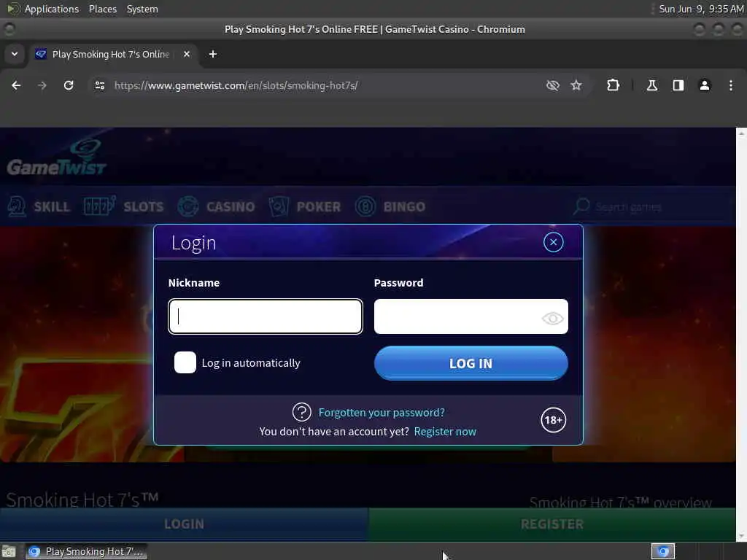Open the Forgotten your password link
The height and width of the screenshot is (560, 747).
pos(381,413)
